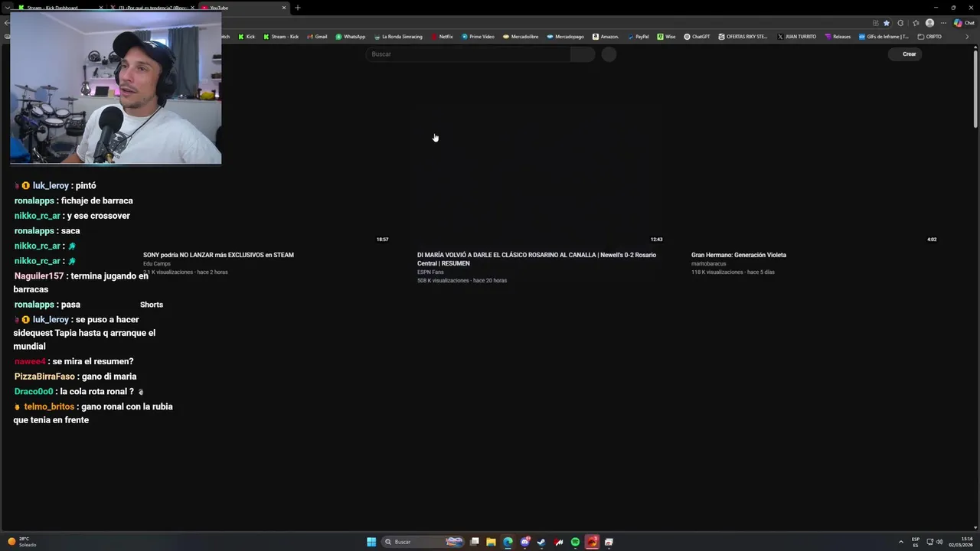Viewport: 980px width, 551px height.
Task: Open the ESPN Fans channel link
Action: click(x=430, y=272)
